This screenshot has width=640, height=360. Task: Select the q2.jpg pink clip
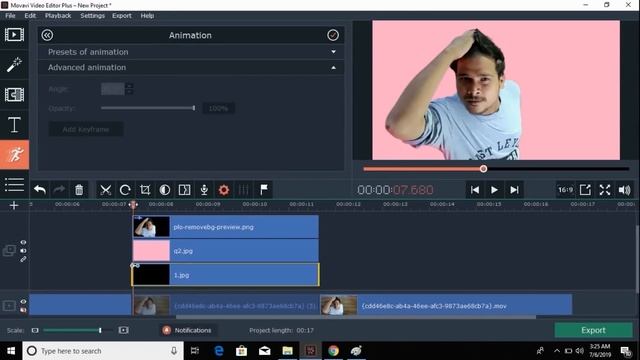pyautogui.click(x=226, y=251)
